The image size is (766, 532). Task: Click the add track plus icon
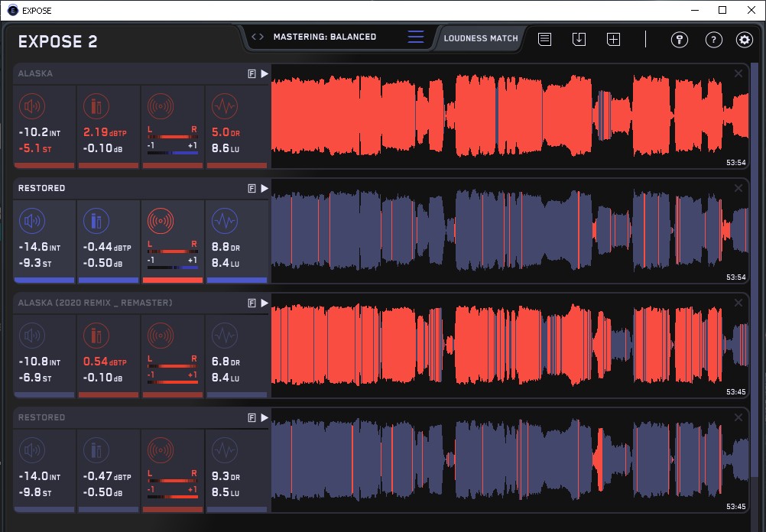tap(613, 39)
